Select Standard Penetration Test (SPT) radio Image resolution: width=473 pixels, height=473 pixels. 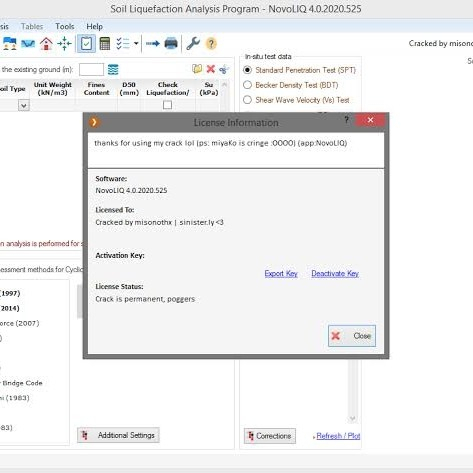click(247, 70)
